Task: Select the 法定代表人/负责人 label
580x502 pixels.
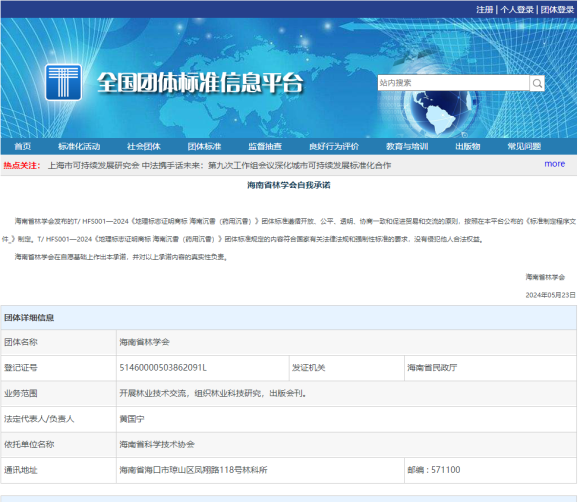Action: (x=39, y=419)
